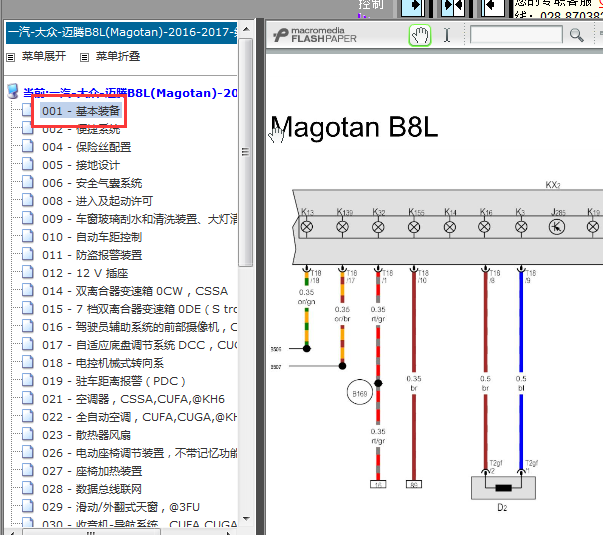Viewport: 603px width, 535px height.
Task: Open 006 - 安全气囊系统
Action: [x=92, y=183]
